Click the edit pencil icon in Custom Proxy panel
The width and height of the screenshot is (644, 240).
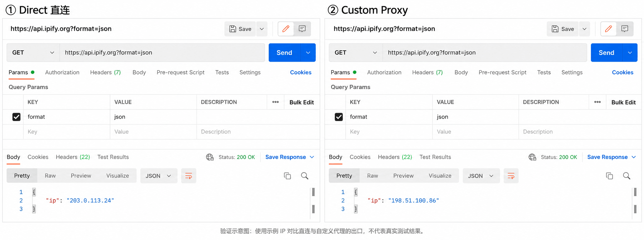pyautogui.click(x=608, y=29)
